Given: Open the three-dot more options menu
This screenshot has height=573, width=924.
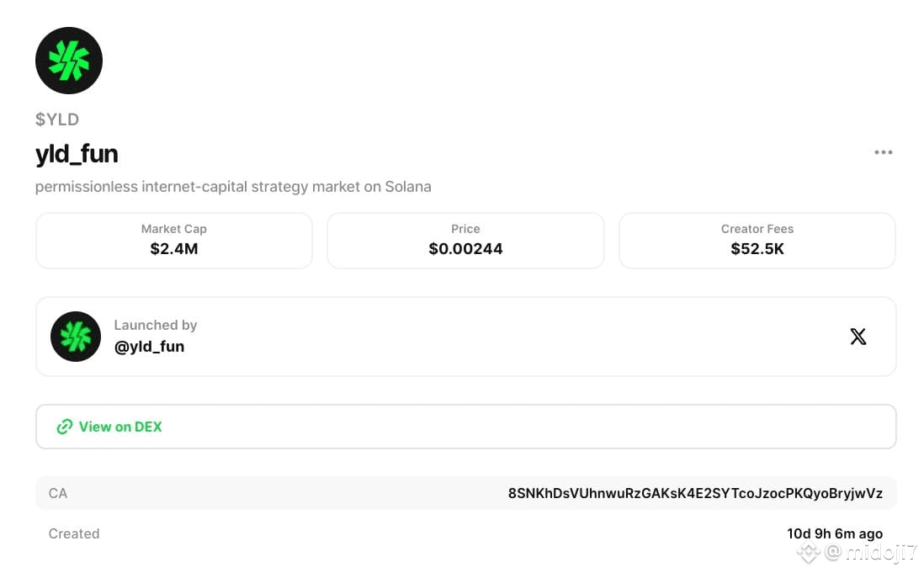Looking at the screenshot, I should pos(883,152).
